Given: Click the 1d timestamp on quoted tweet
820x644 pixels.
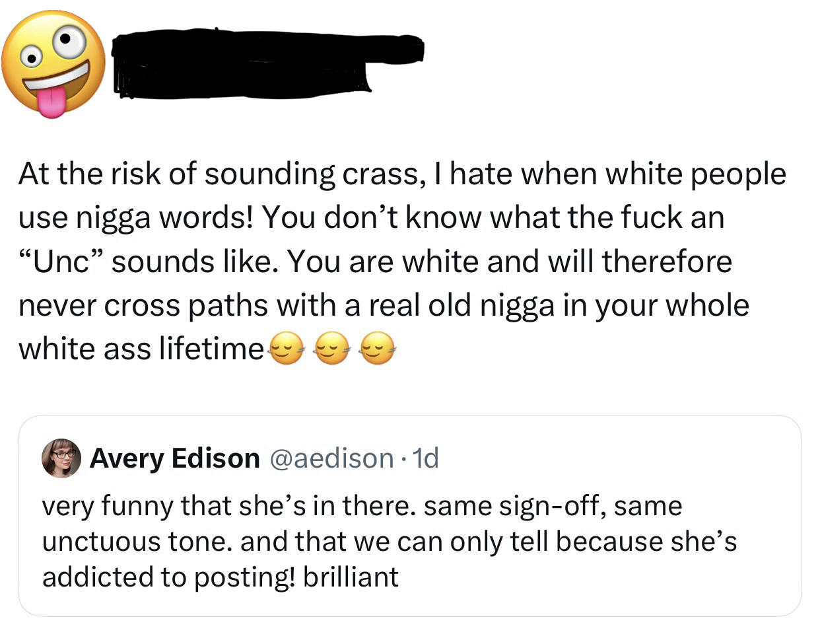Looking at the screenshot, I should (x=425, y=458).
